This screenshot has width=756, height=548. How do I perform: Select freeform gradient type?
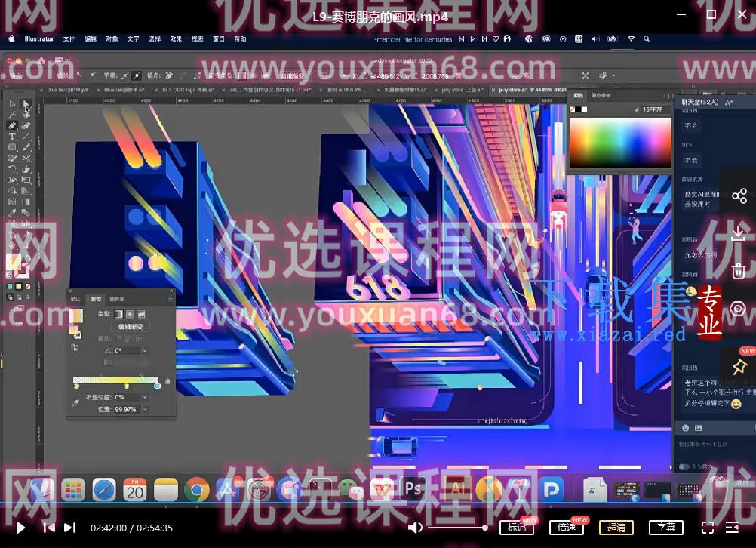[142, 315]
